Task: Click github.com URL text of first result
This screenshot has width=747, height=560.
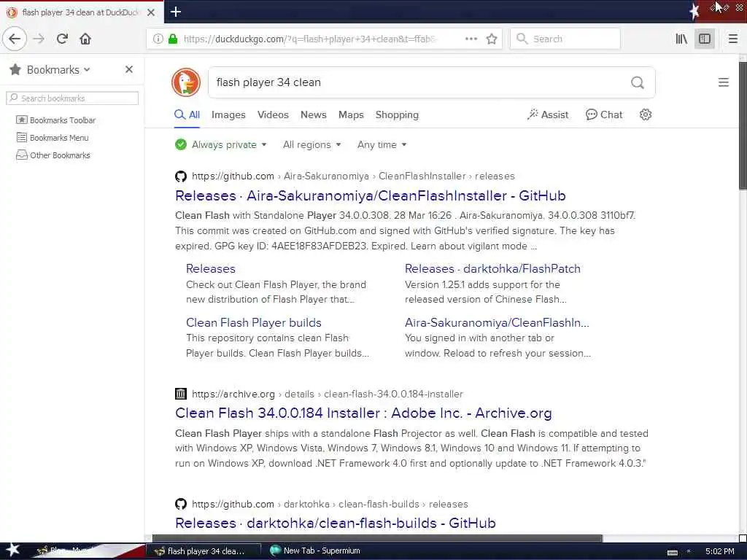Action: click(x=233, y=176)
